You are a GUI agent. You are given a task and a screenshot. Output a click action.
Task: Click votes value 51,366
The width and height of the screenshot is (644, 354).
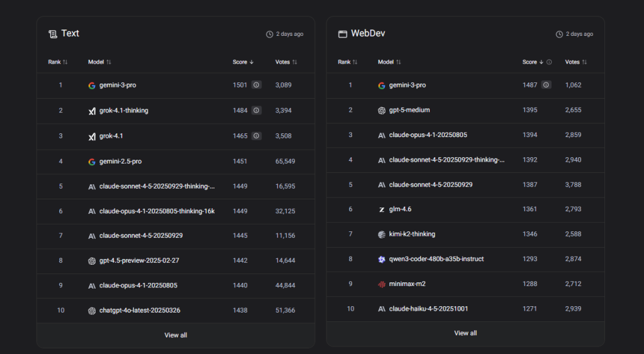coord(285,311)
